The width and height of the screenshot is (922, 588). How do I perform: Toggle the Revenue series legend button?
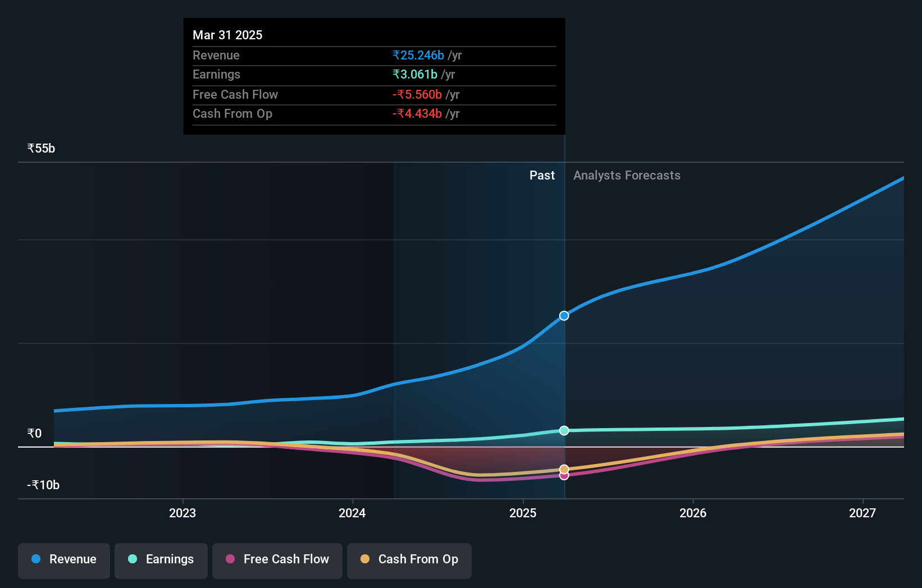coord(64,561)
